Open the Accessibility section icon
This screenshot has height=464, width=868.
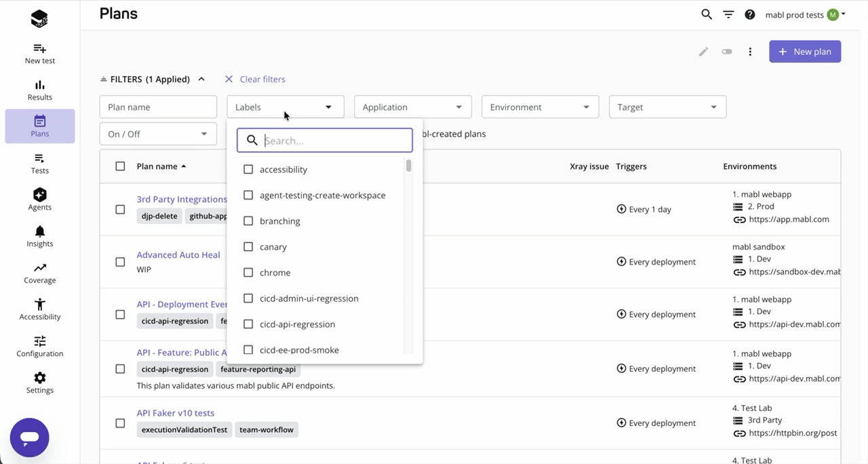pos(39,304)
